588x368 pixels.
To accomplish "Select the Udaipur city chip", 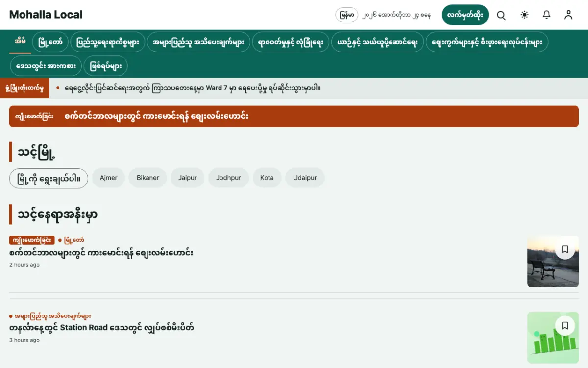I will coord(305,178).
